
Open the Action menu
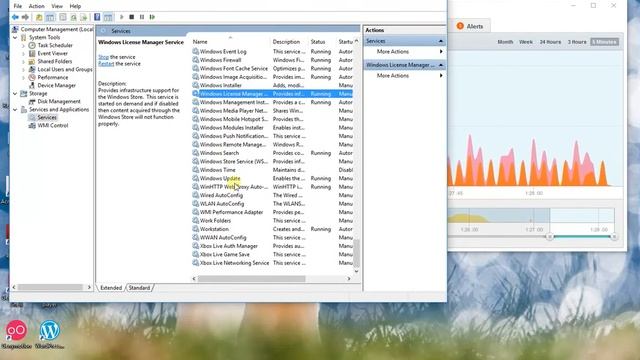[x=36, y=6]
